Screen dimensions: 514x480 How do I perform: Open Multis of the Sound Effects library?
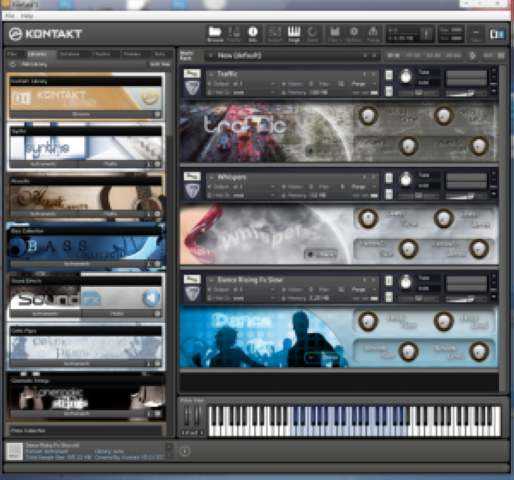(117, 314)
